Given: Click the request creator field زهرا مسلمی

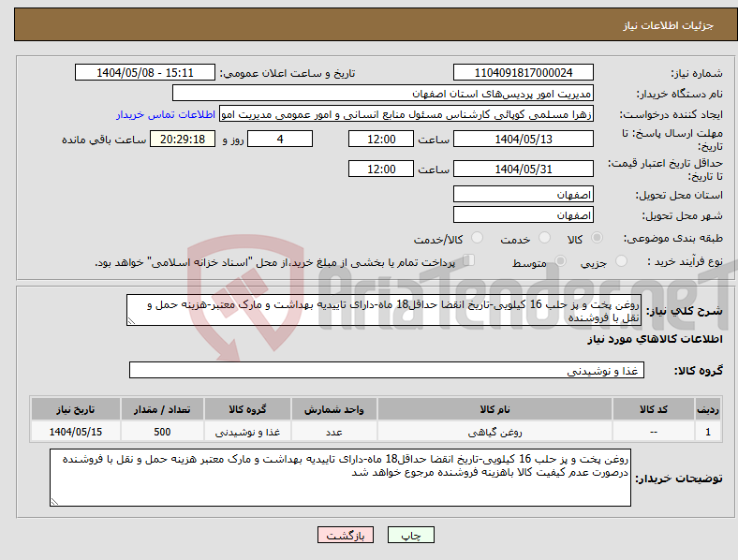Looking at the screenshot, I should click(406, 114).
